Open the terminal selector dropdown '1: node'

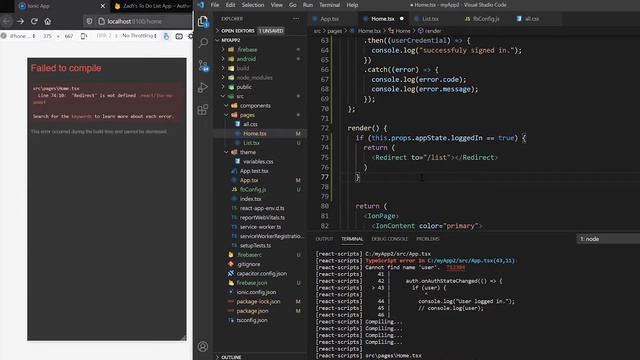[608, 239]
